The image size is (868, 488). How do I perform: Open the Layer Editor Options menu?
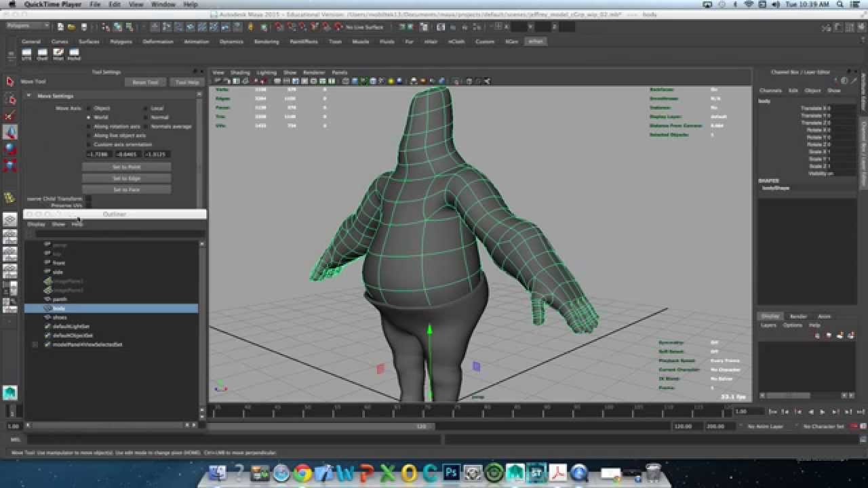coord(792,325)
